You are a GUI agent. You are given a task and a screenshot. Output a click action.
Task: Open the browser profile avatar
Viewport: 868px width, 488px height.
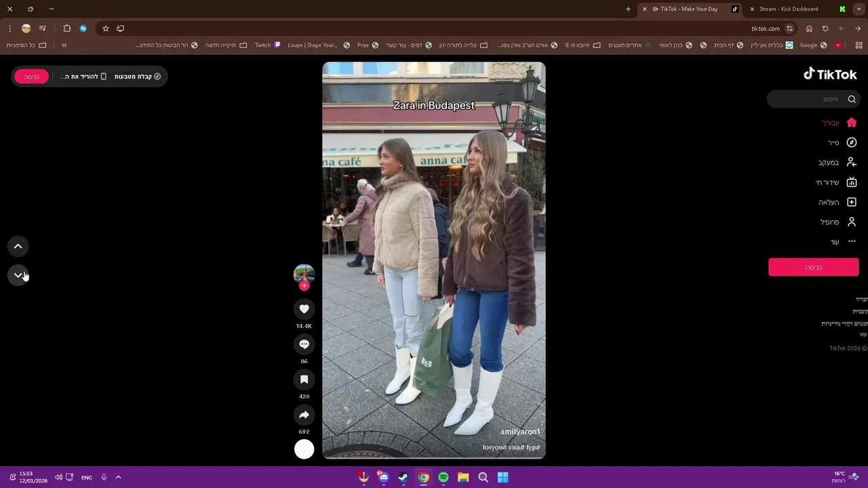coord(26,28)
